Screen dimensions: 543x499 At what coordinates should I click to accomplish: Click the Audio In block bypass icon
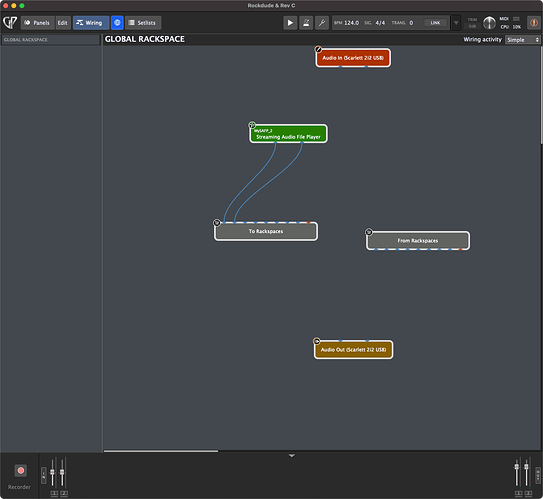click(x=318, y=50)
